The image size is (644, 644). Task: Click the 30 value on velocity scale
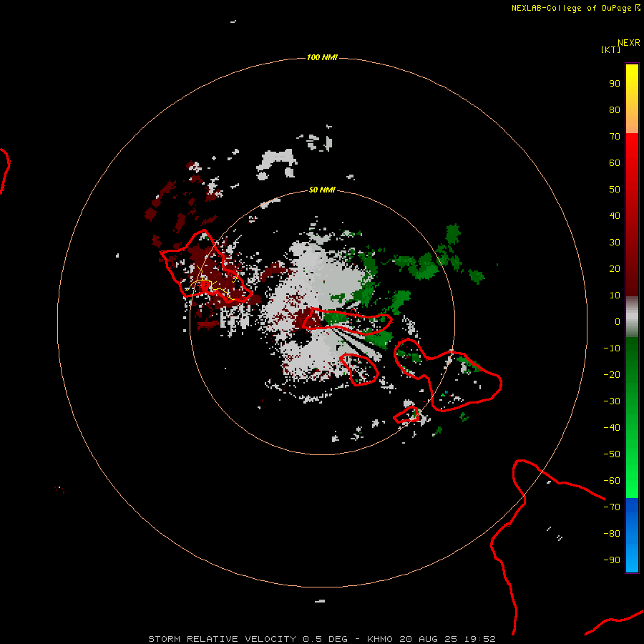click(x=615, y=243)
